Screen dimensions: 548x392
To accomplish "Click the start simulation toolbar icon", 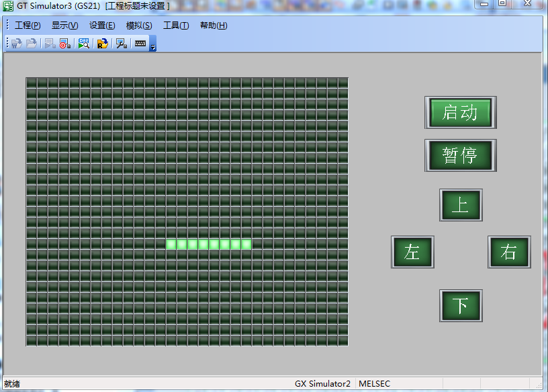I will click(50, 44).
